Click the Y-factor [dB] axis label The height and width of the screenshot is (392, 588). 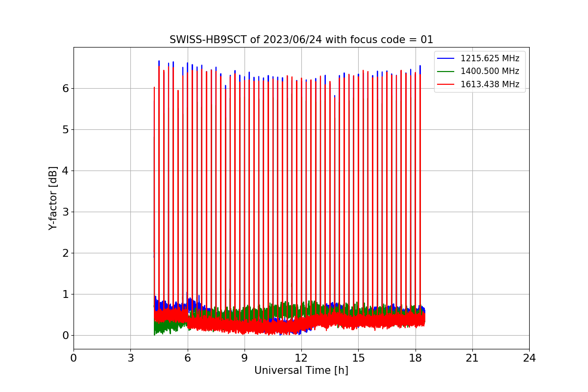[x=53, y=198]
